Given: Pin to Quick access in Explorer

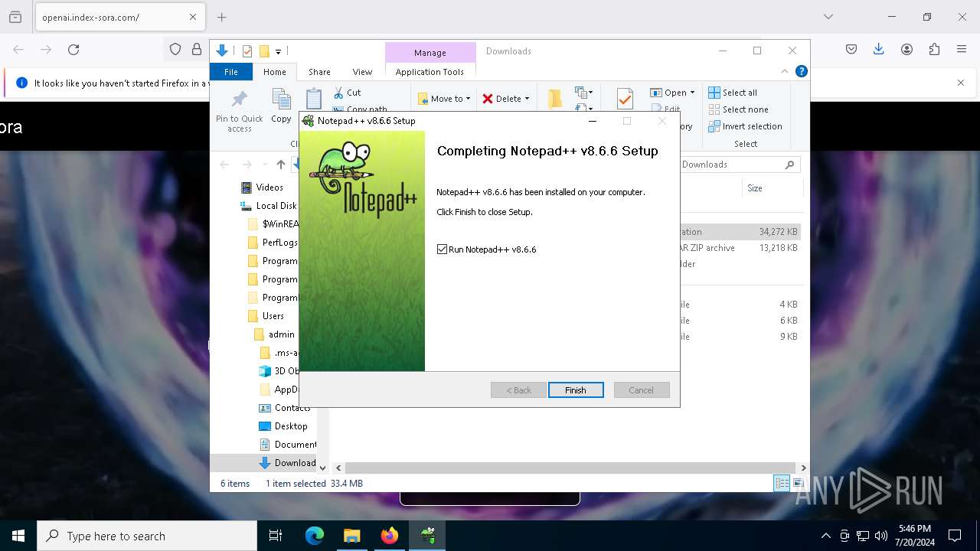Looking at the screenshot, I should 239,112.
